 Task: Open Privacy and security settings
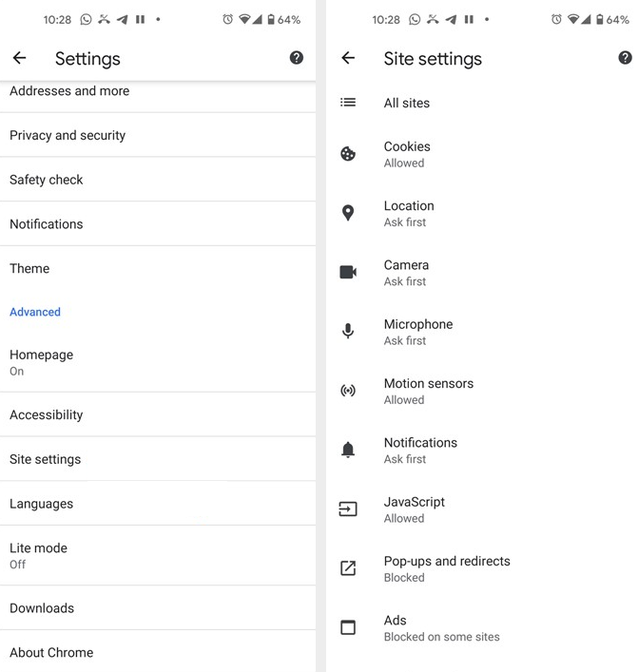(68, 135)
